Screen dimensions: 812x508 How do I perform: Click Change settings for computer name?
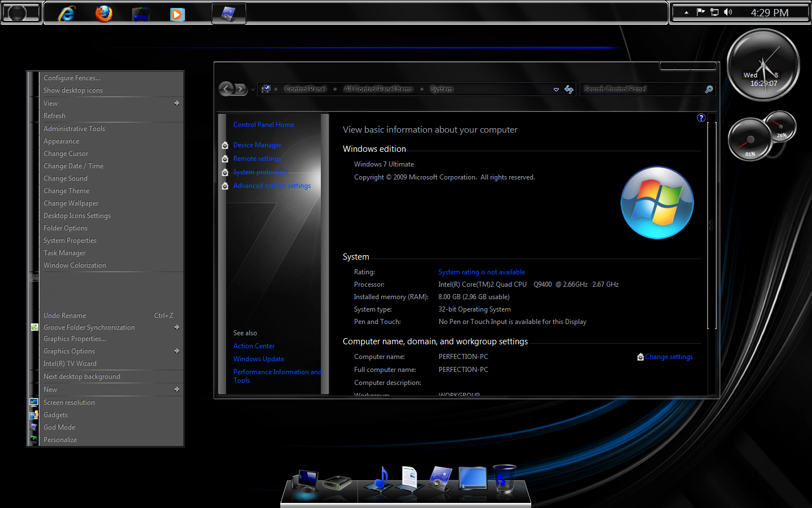669,357
